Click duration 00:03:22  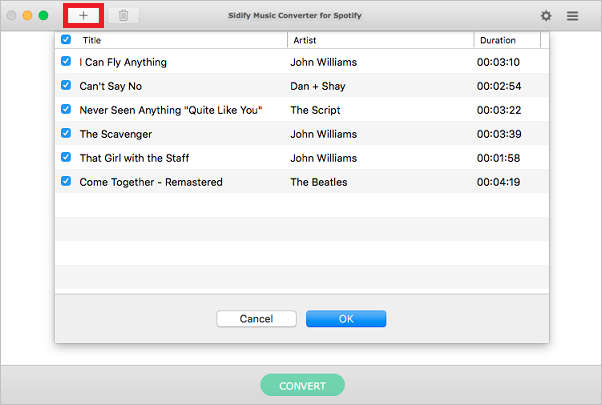click(499, 110)
